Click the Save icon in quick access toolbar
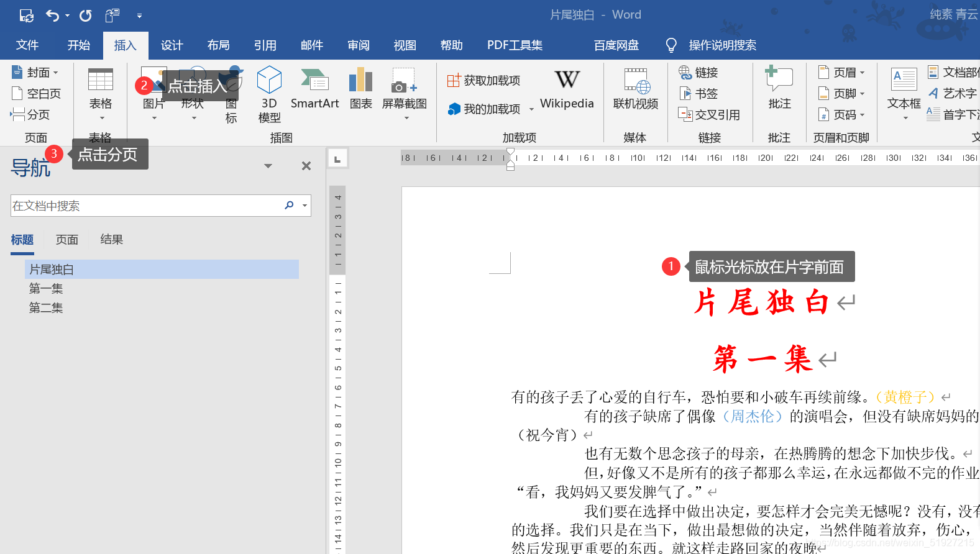Viewport: 980px width, 554px height. [x=27, y=16]
